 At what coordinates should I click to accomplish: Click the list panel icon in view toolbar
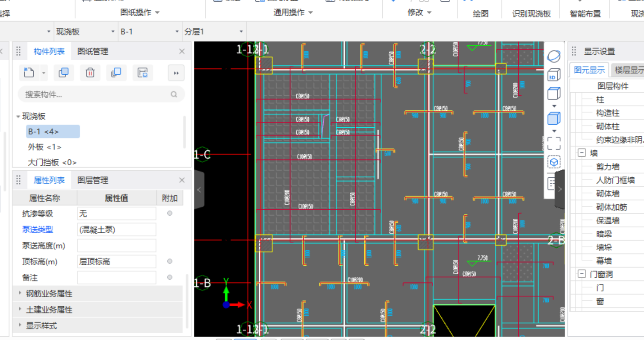[551, 184]
